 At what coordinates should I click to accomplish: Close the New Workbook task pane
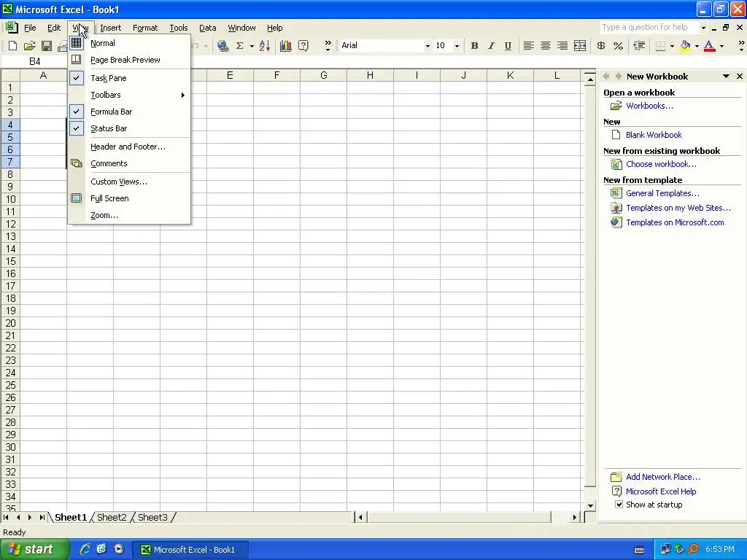(740, 76)
